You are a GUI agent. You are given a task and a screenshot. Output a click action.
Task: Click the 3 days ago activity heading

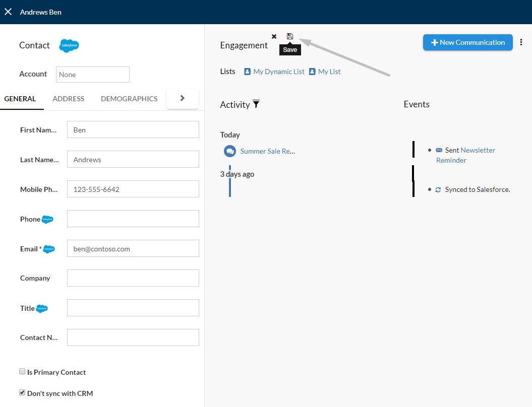click(x=237, y=174)
